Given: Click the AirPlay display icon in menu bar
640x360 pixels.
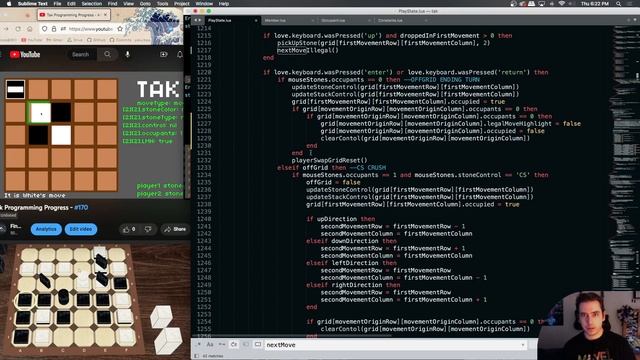Looking at the screenshot, I should click(x=542, y=4).
